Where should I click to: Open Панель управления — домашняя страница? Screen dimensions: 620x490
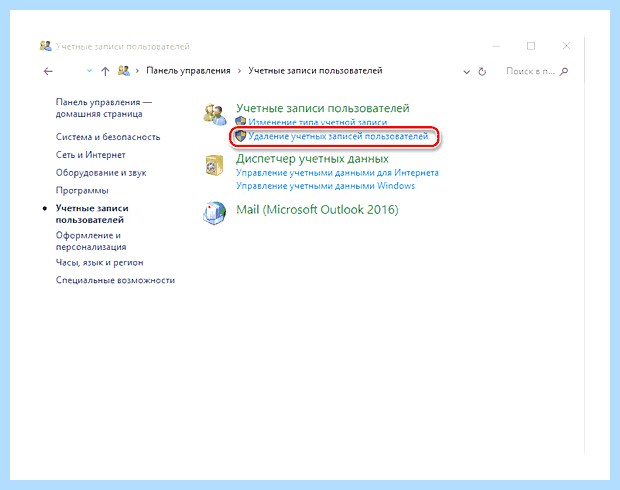pos(104,108)
